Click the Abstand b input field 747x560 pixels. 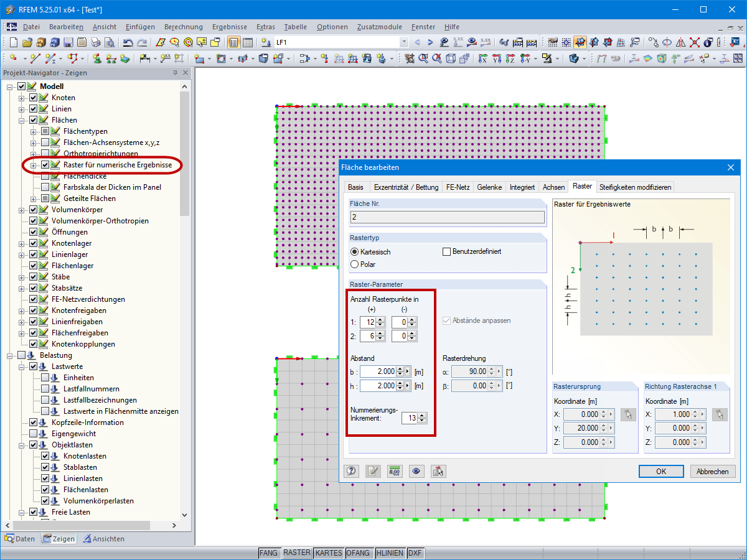click(x=378, y=371)
